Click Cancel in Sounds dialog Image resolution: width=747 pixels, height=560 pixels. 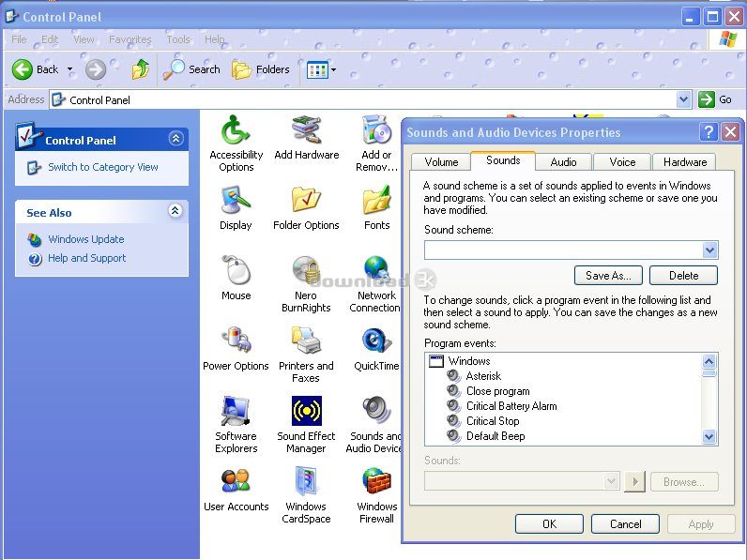(x=625, y=523)
